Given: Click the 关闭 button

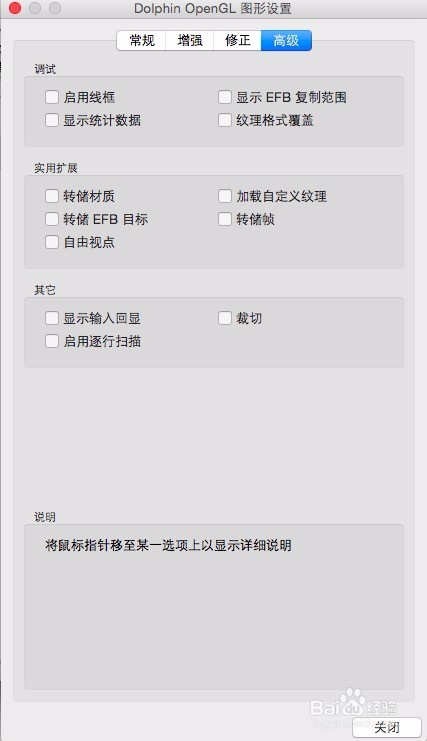Looking at the screenshot, I should (387, 727).
